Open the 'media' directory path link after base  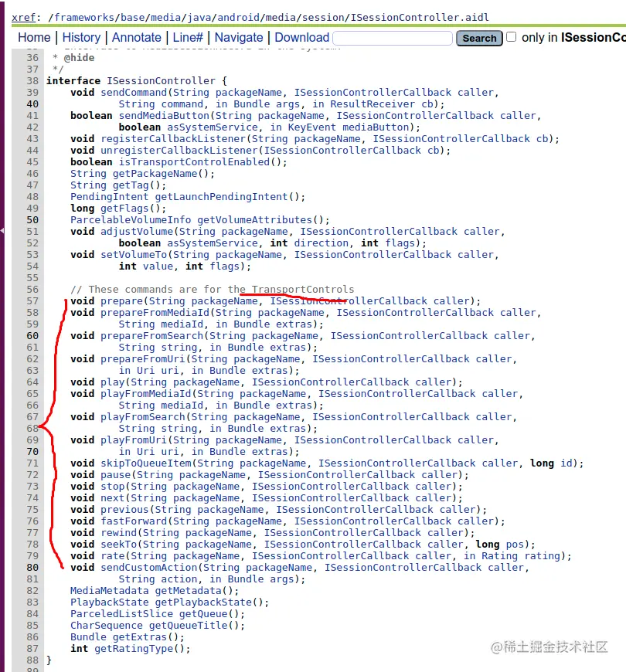tap(165, 17)
